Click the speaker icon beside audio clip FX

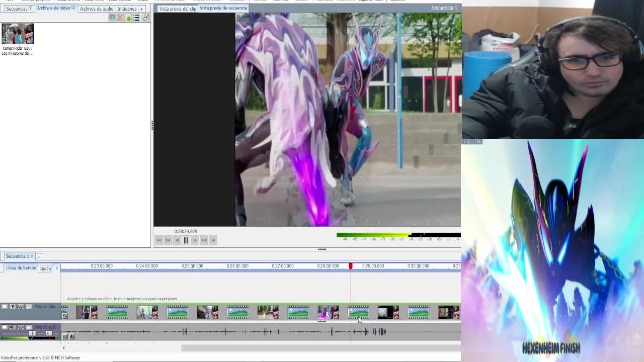(x=72, y=336)
